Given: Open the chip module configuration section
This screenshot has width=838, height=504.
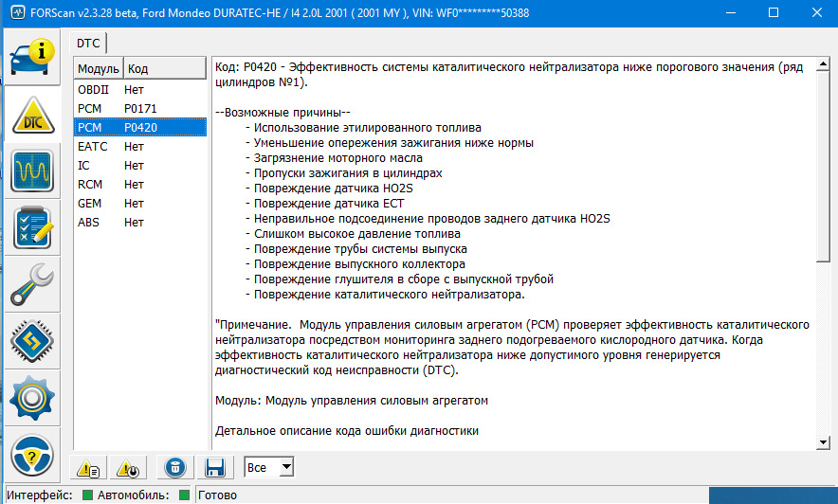Looking at the screenshot, I should pyautogui.click(x=32, y=341).
